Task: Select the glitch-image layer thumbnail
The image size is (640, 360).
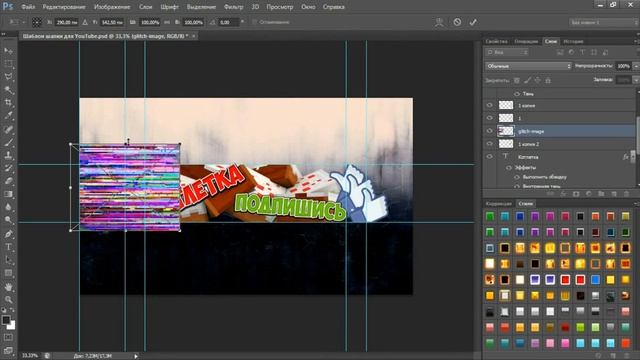Action: [506, 131]
